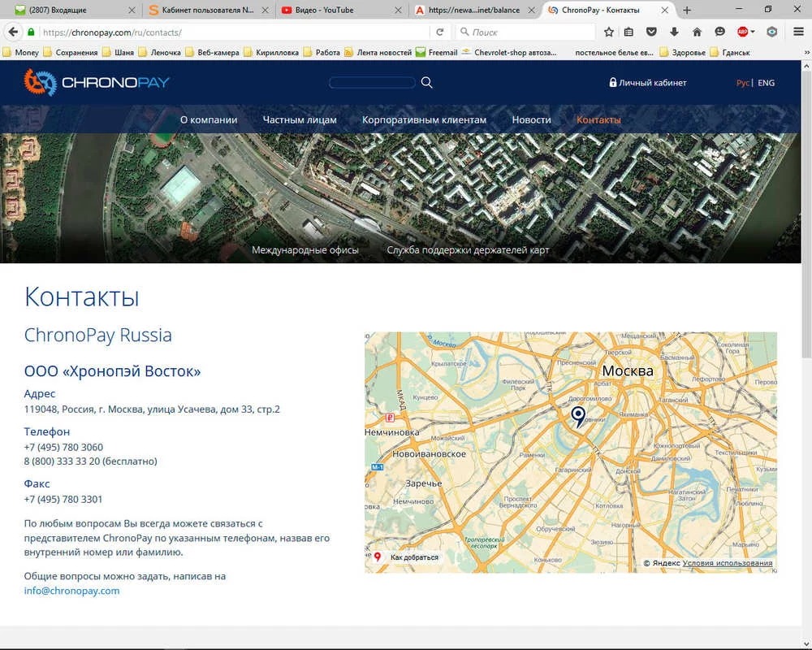
Task: Click the back arrow button
Action: [x=13, y=32]
